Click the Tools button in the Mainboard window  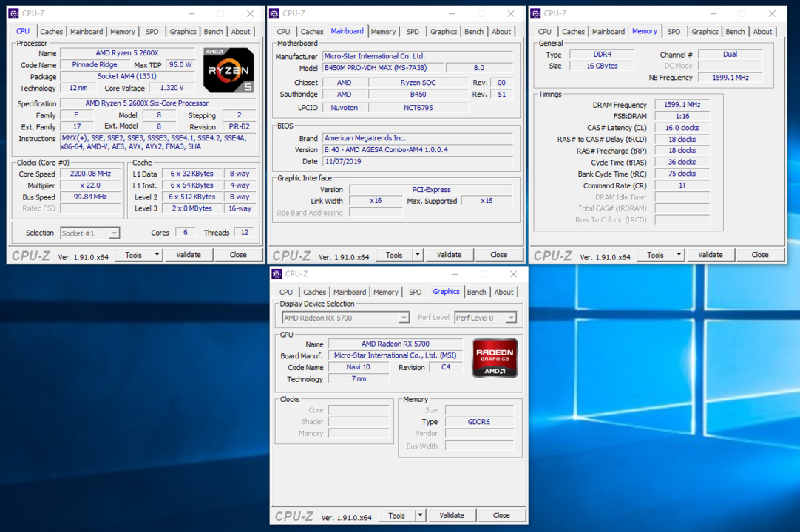(394, 255)
